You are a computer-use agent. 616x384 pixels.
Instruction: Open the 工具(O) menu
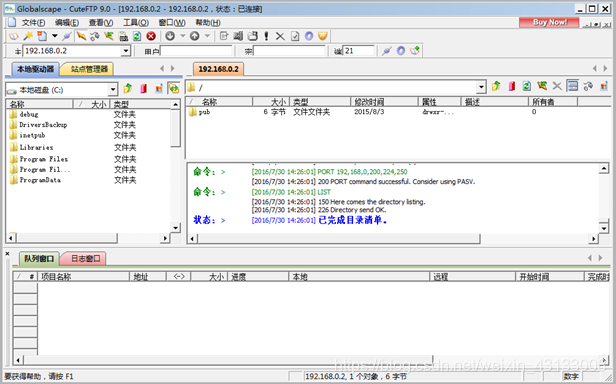coord(136,22)
